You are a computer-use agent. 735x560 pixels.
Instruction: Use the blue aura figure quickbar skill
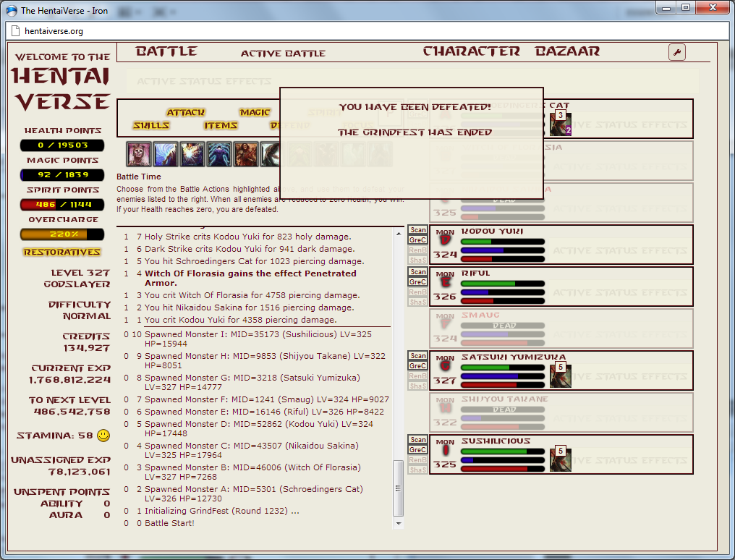tap(219, 155)
